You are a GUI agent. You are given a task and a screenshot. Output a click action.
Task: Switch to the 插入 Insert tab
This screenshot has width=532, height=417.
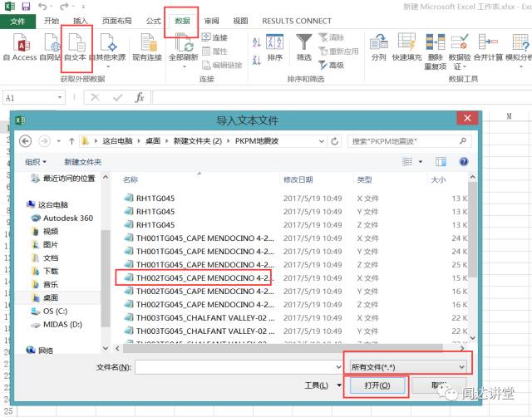click(x=81, y=21)
